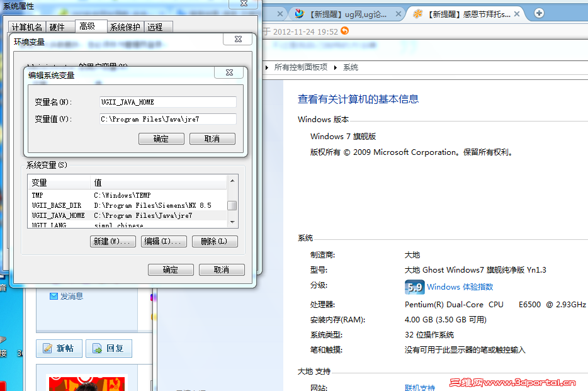
Task: Click 确定 in the 环境变量 dialog
Action: 171,270
